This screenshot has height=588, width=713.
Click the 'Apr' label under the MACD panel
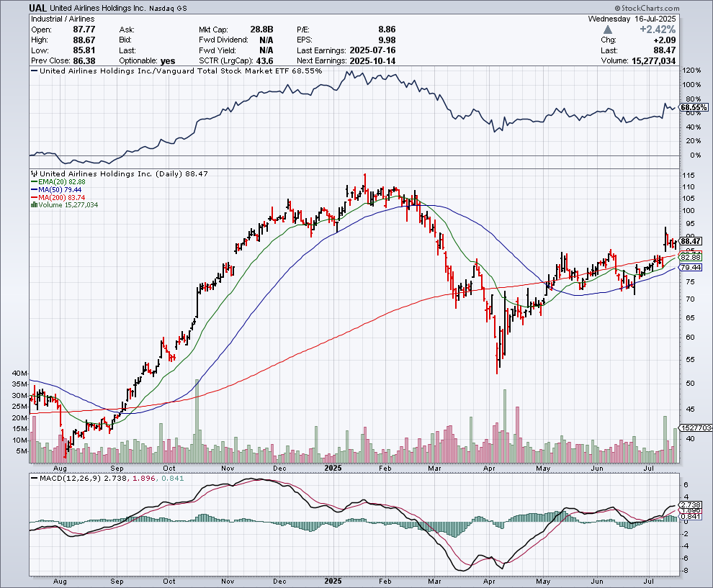[489, 582]
